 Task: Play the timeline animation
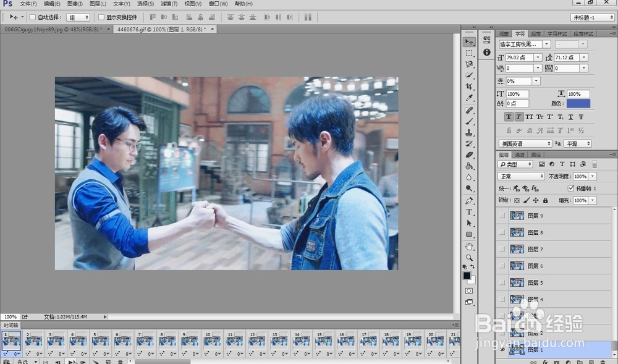71,362
